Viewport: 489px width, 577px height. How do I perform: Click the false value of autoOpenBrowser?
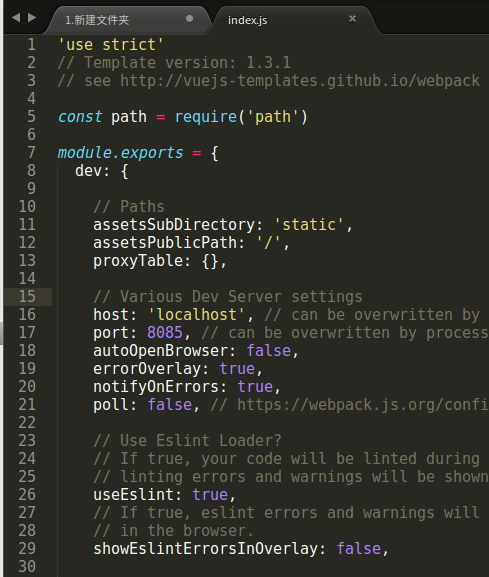click(x=269, y=351)
